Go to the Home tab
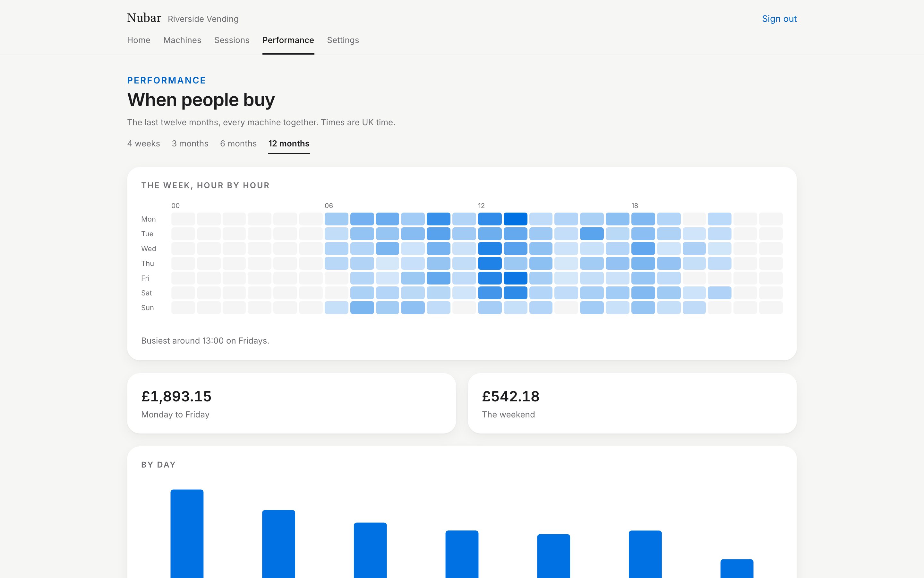 click(139, 40)
